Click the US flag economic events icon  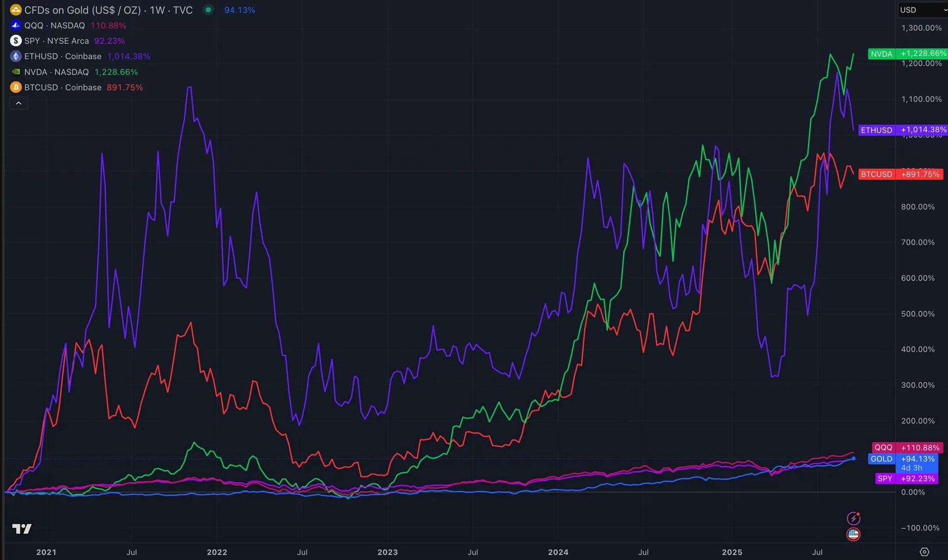pyautogui.click(x=853, y=534)
